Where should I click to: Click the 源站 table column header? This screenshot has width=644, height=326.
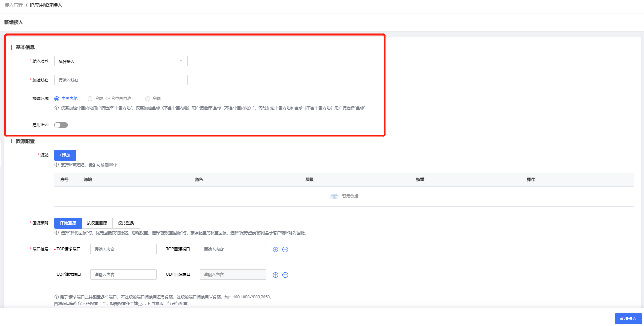pos(88,179)
